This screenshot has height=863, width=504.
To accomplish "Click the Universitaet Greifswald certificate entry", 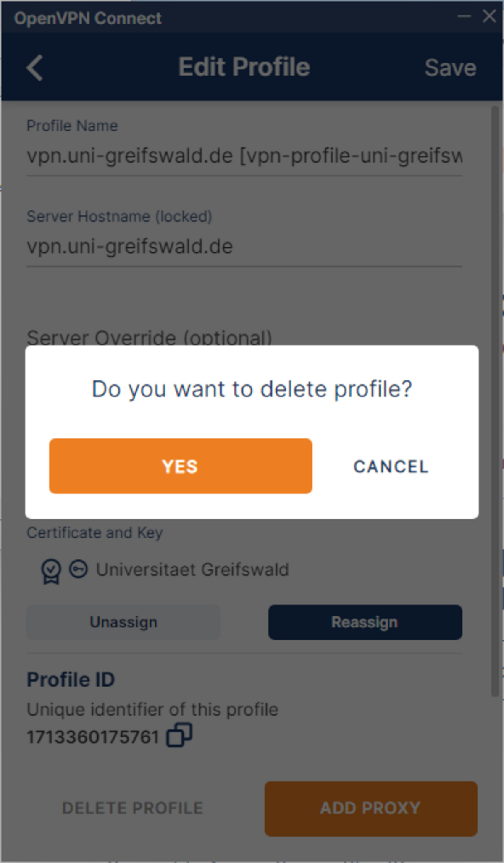I will [192, 570].
